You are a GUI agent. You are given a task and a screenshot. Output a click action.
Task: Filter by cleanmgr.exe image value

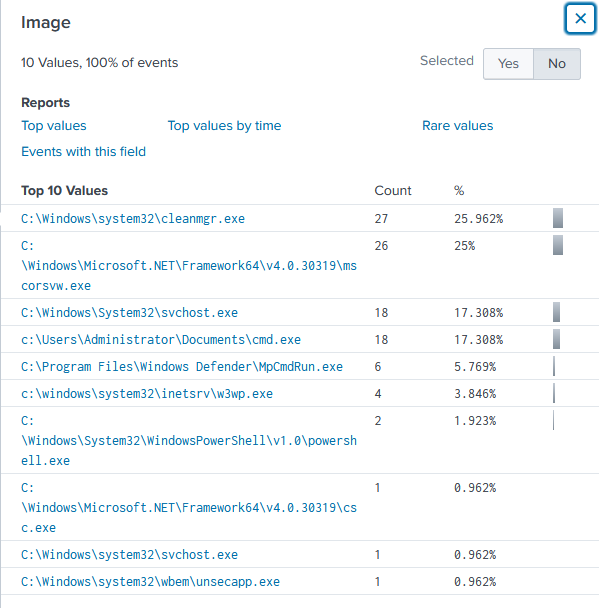tap(133, 219)
